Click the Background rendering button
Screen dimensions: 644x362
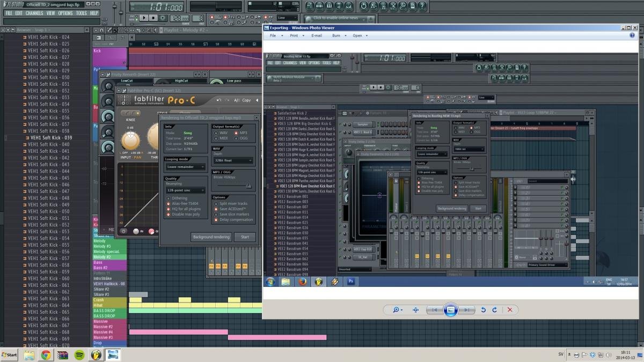[x=211, y=237]
